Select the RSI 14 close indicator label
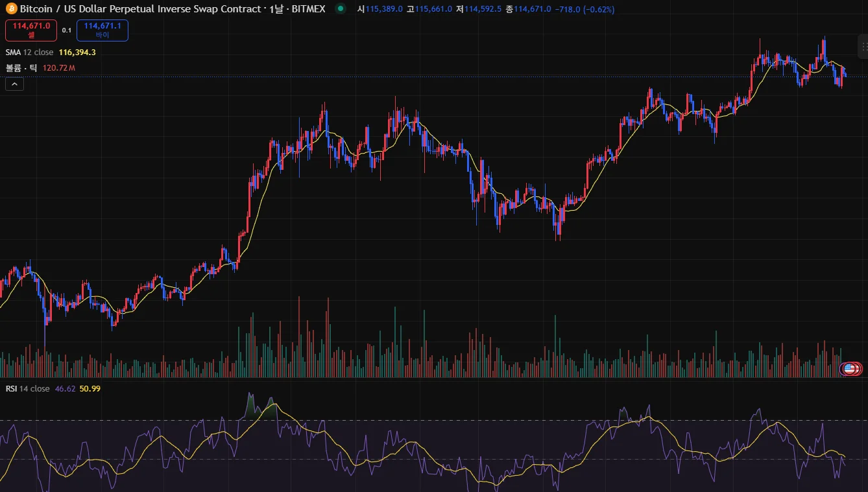This screenshot has width=868, height=492. pyautogui.click(x=27, y=389)
